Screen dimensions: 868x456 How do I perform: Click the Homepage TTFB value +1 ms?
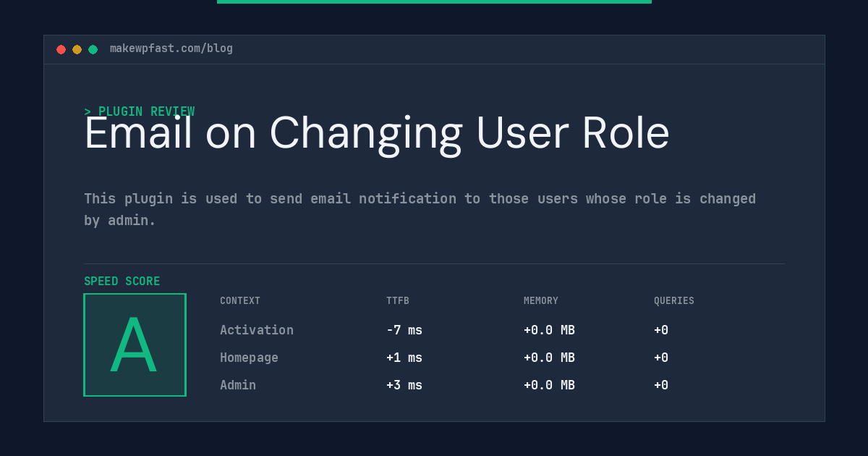[404, 358]
